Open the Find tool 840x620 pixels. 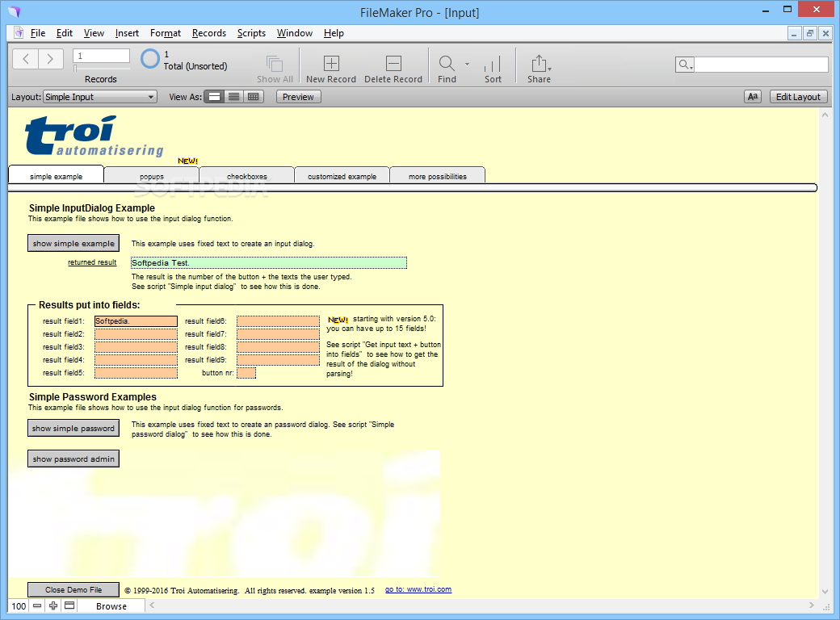446,63
